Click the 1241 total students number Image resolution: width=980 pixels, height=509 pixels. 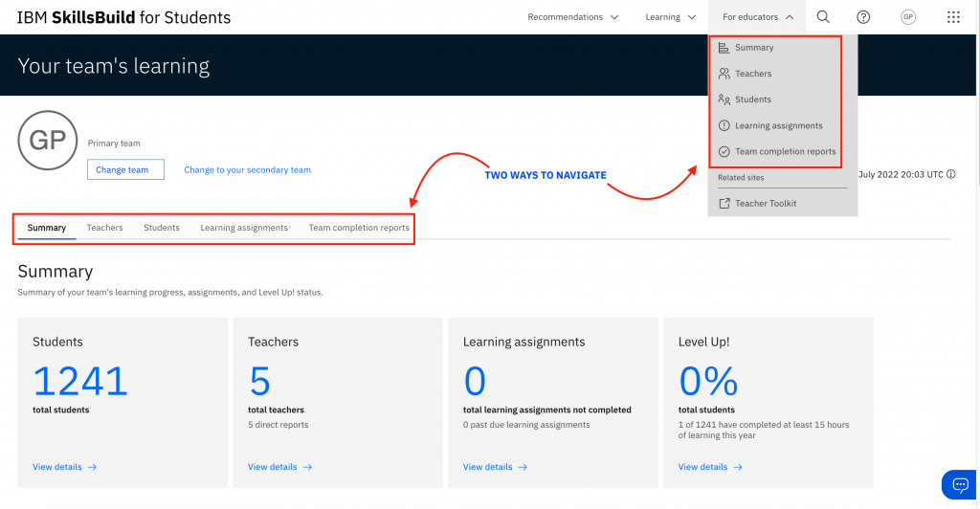(x=80, y=381)
